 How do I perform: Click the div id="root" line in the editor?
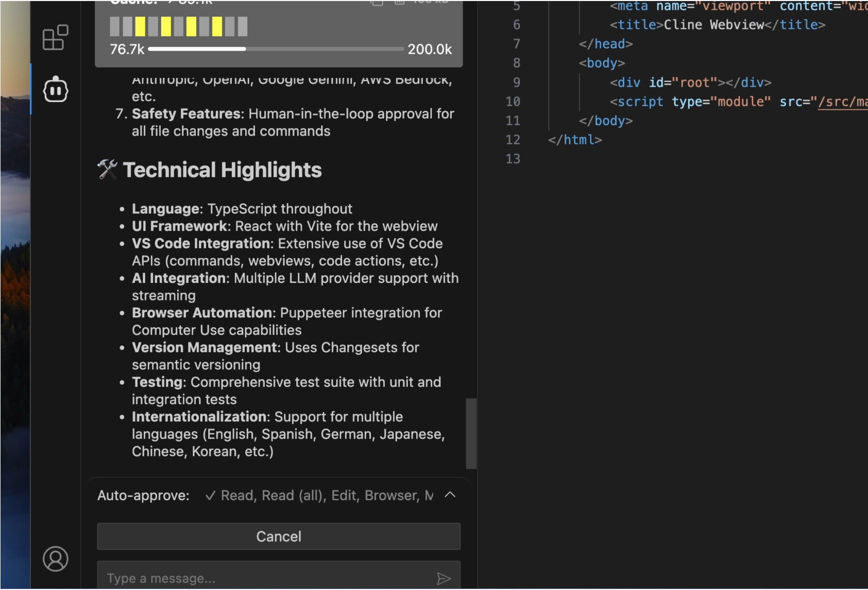691,82
